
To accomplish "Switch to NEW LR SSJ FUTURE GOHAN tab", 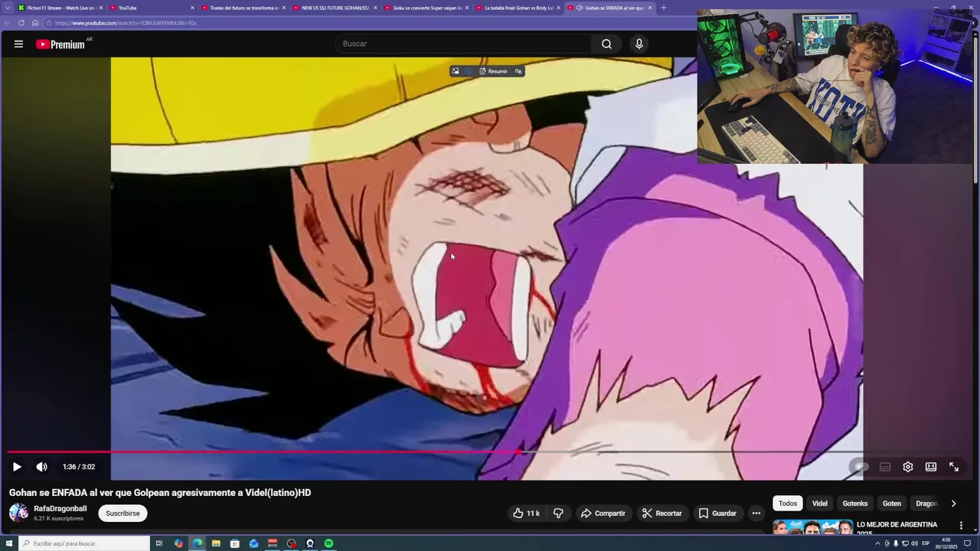I will click(335, 8).
